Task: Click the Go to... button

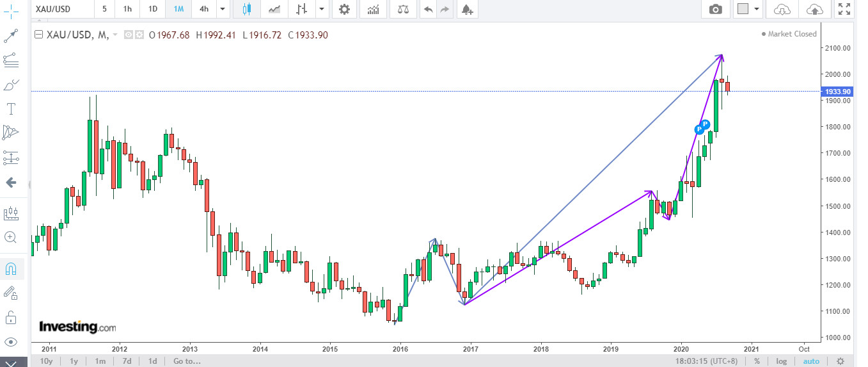Action: 187,361
